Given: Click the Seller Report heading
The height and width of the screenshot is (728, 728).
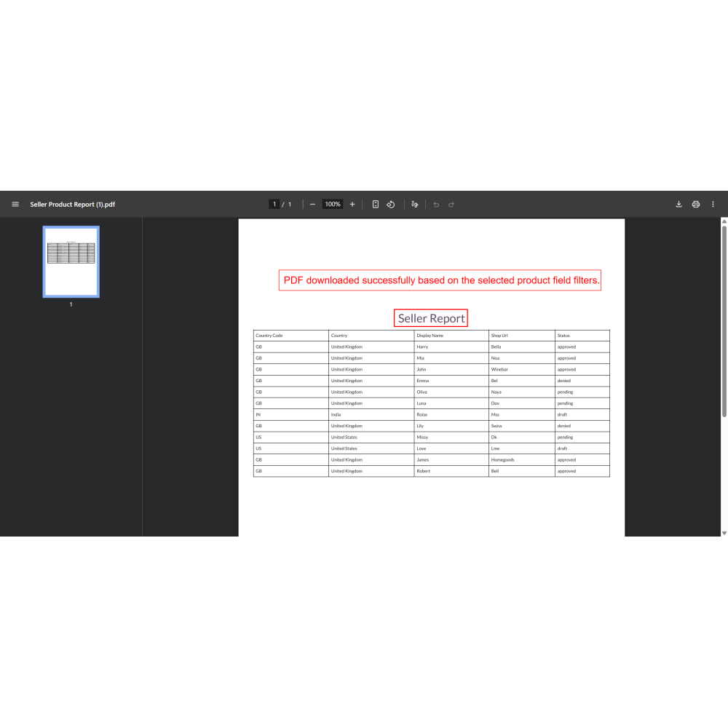Looking at the screenshot, I should pos(431,319).
